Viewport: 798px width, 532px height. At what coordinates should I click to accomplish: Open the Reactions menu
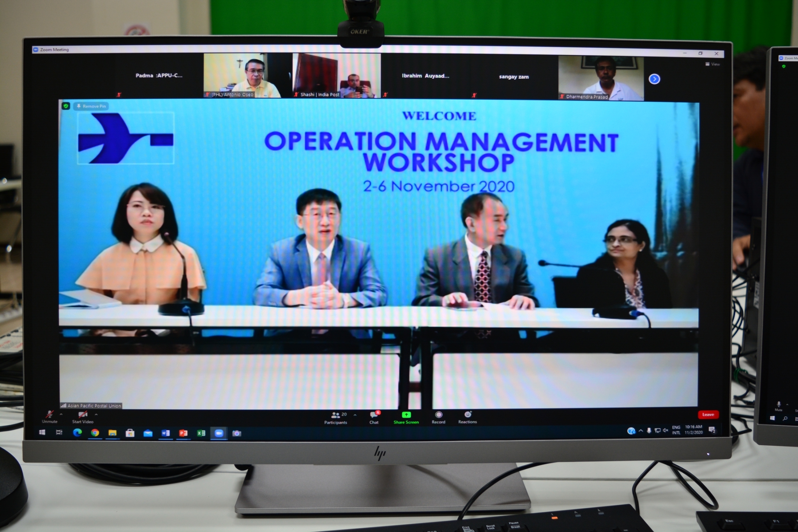tap(468, 417)
